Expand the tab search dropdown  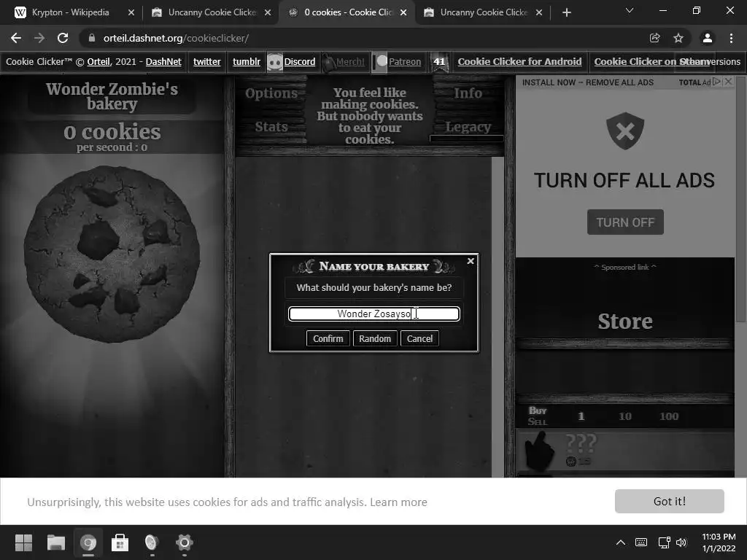pyautogui.click(x=630, y=10)
